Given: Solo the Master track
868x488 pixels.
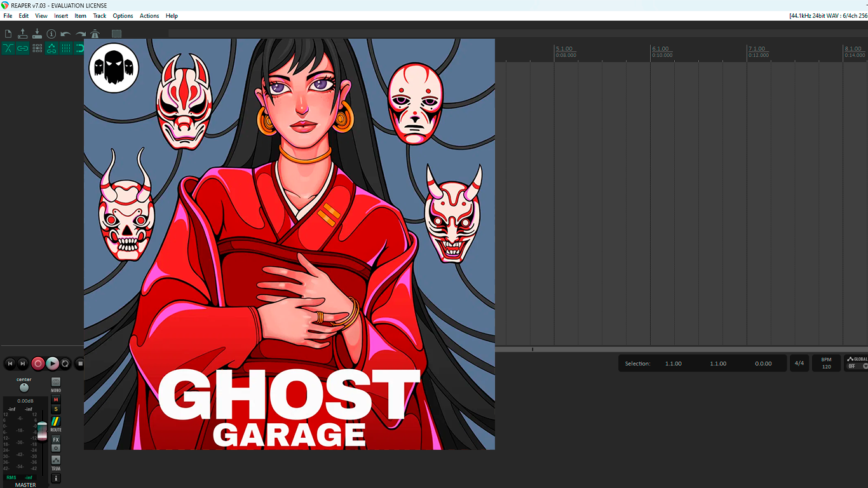Looking at the screenshot, I should [56, 409].
